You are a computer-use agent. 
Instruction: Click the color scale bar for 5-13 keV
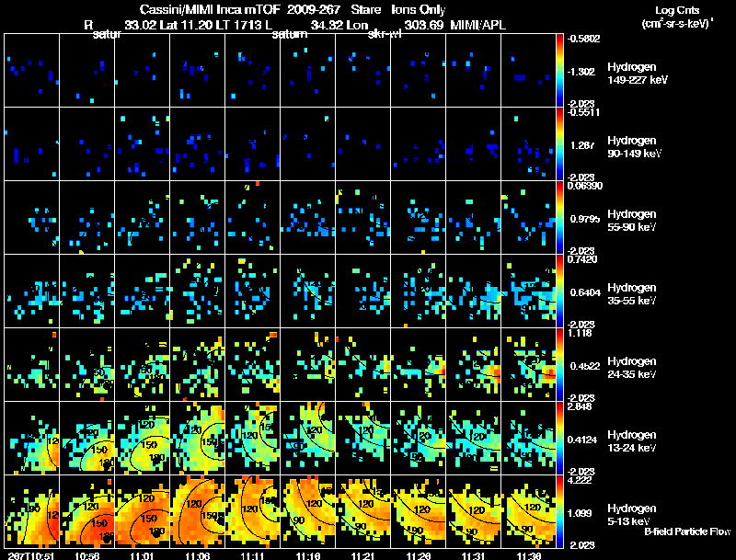559,512
